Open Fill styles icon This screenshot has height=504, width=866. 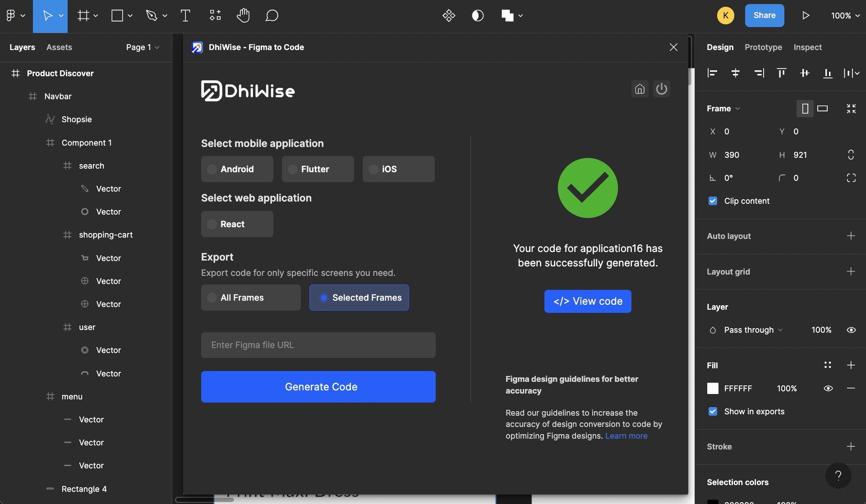click(828, 365)
